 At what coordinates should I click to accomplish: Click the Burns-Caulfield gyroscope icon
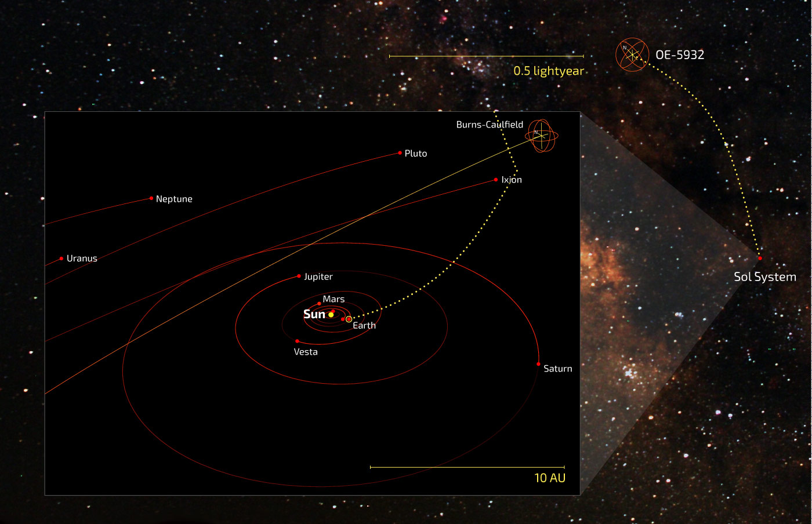[542, 136]
